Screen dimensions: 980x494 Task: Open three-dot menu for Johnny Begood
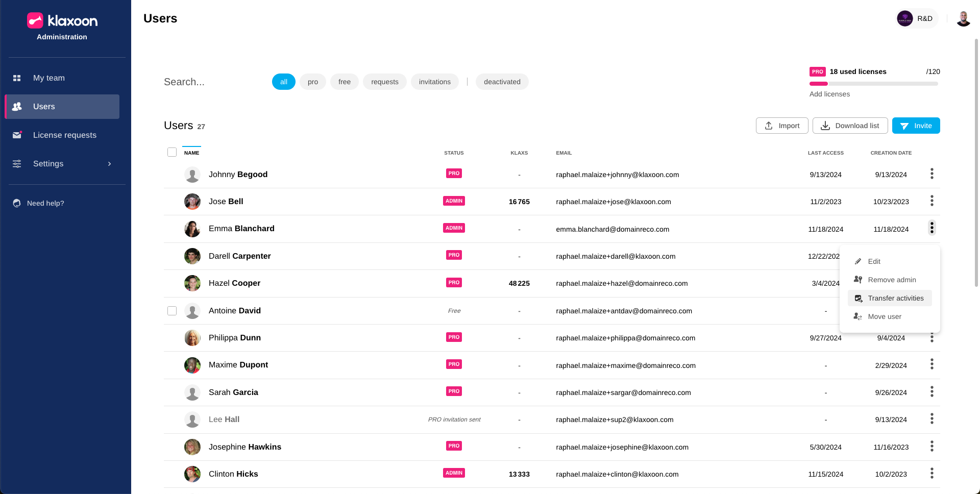point(932,174)
